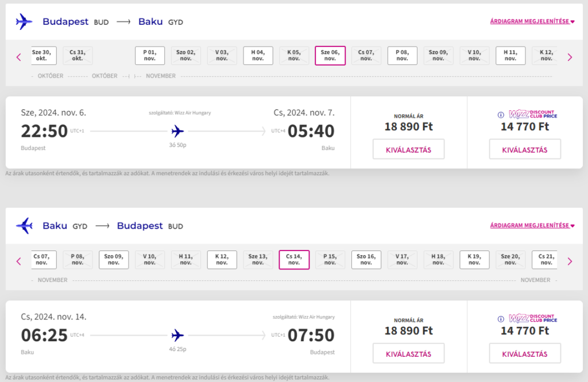Select outbound date H 11, nov.
This screenshot has height=382, width=588.
tap(510, 56)
